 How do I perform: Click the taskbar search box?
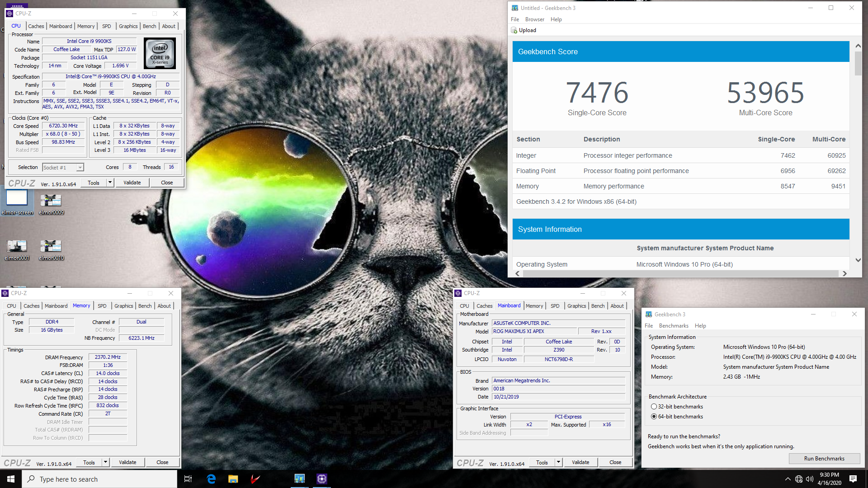coord(99,479)
